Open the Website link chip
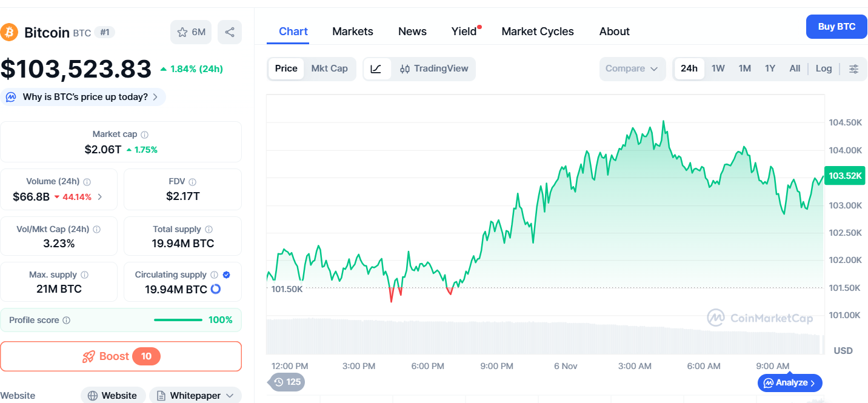 point(113,396)
